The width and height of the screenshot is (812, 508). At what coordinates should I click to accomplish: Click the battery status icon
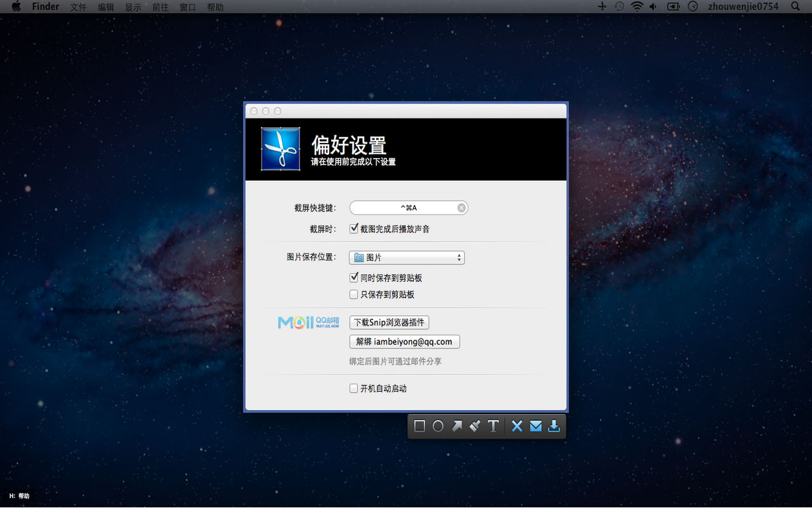pyautogui.click(x=673, y=6)
